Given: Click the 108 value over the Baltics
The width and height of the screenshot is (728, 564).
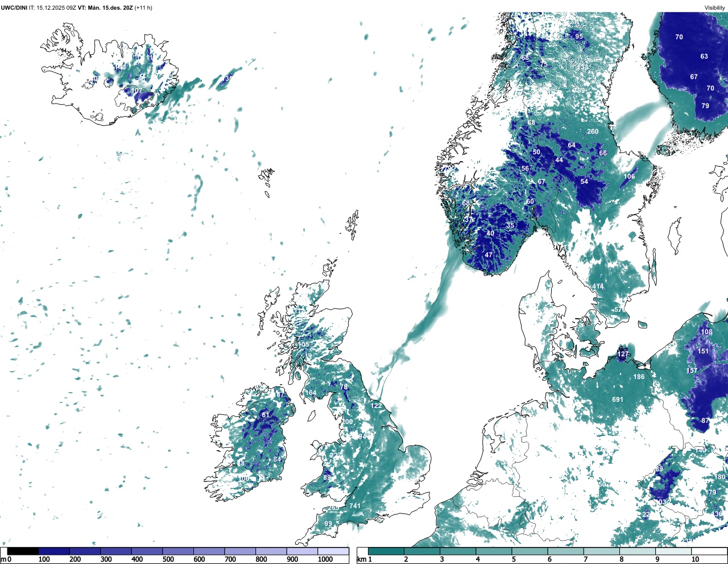Looking at the screenshot, I should pyautogui.click(x=706, y=332).
